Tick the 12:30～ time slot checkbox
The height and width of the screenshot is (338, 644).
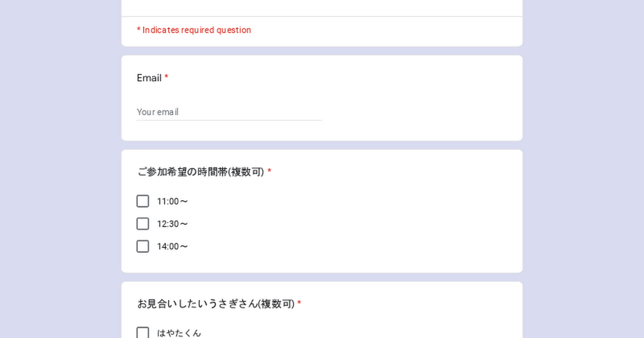tap(143, 224)
